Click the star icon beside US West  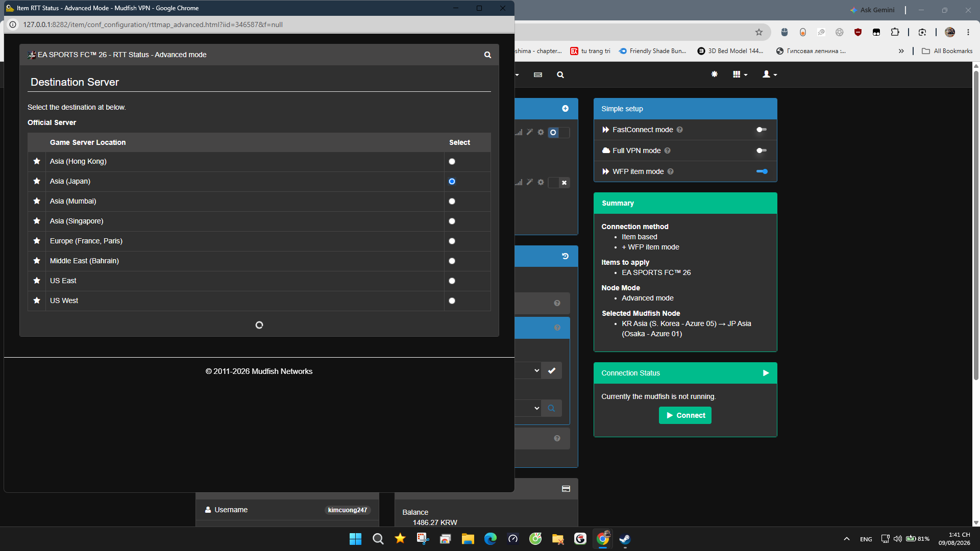click(x=37, y=300)
